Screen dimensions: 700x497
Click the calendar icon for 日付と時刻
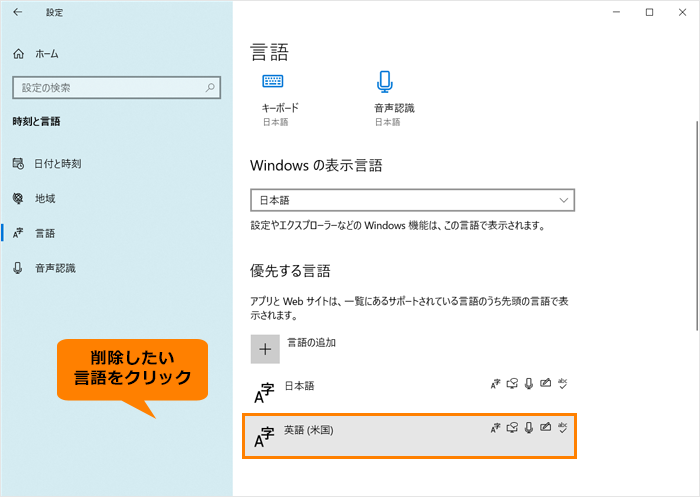click(18, 164)
